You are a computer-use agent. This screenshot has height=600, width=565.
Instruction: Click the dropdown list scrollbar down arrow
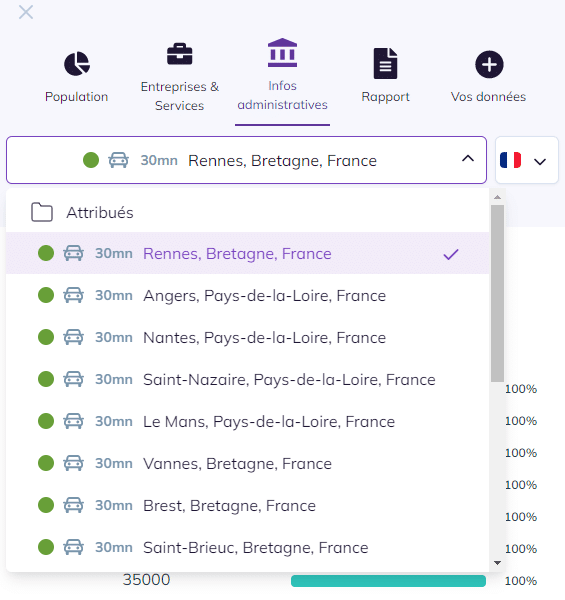pyautogui.click(x=497, y=563)
